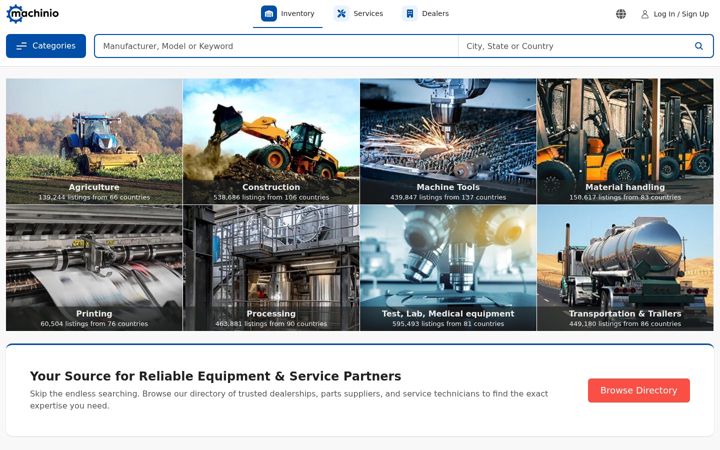The width and height of the screenshot is (720, 450).
Task: Open the Test, Lab, Medical equipment tile
Action: click(x=448, y=268)
